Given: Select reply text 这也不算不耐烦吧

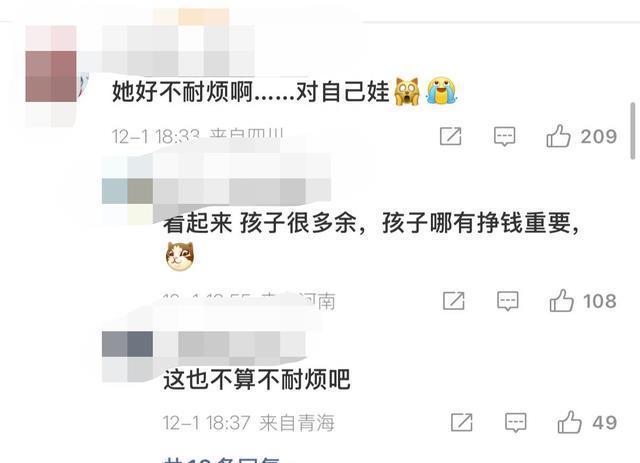Looking at the screenshot, I should point(257,379).
